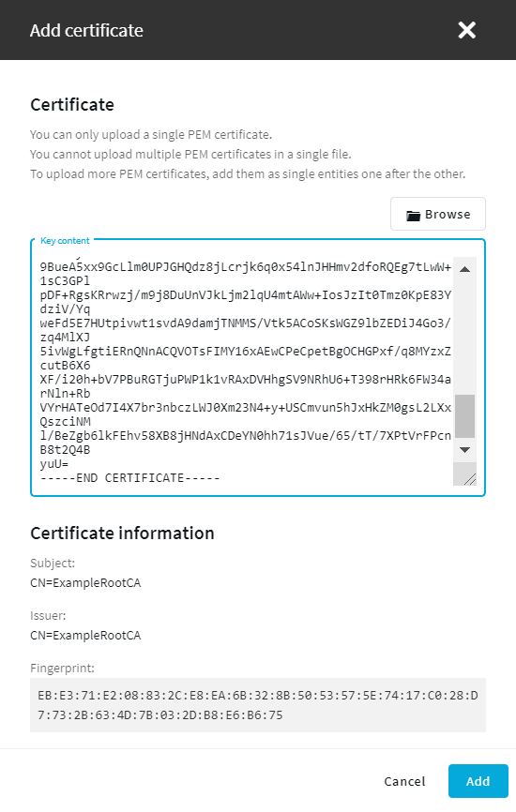Click the key content scroll-up arrow
516x812 pixels.
464,269
